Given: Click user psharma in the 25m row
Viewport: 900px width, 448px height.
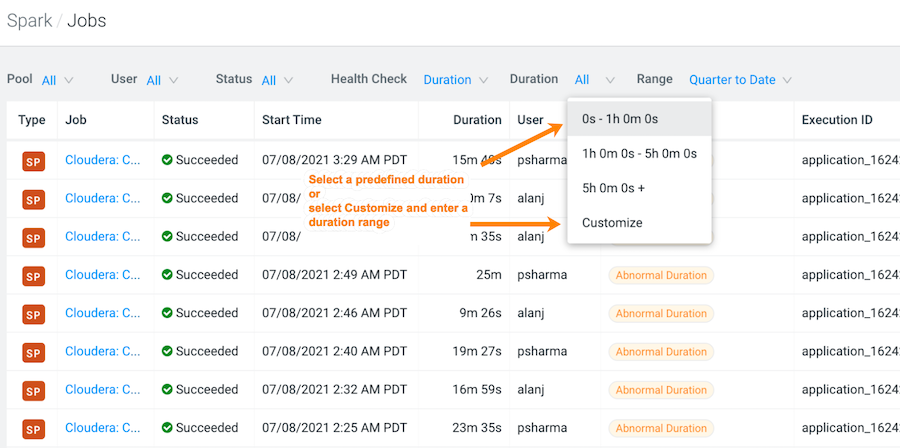Looking at the screenshot, I should pos(542,275).
